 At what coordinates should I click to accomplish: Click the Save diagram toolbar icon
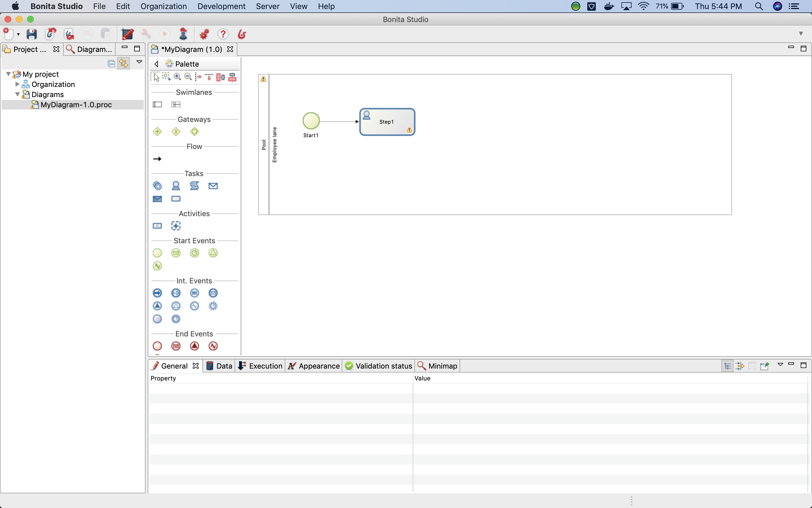pos(32,34)
